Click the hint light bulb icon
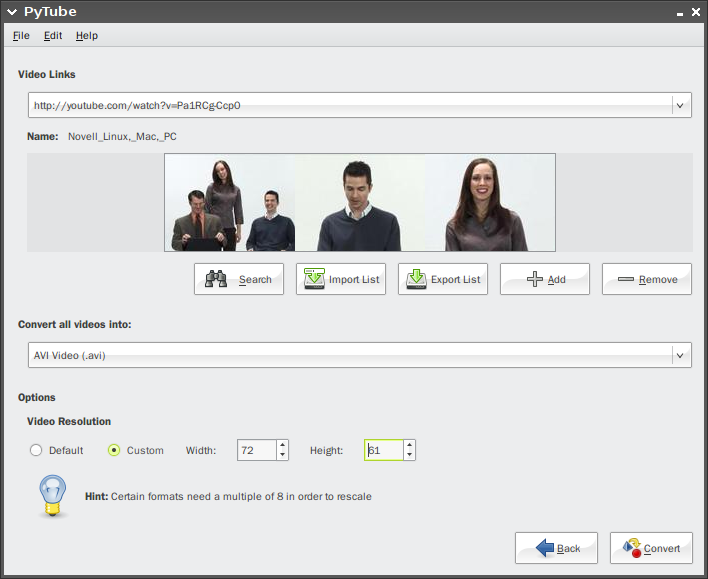708x579 pixels. [x=53, y=495]
